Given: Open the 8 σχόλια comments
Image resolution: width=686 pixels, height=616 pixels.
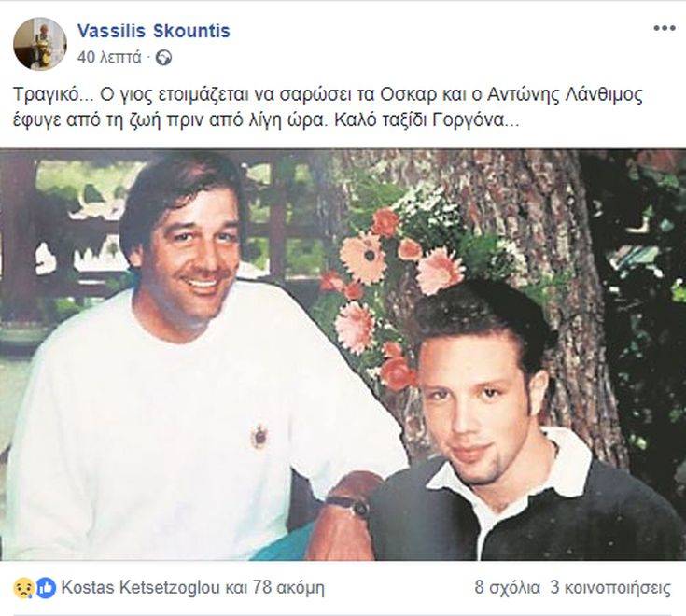Looking at the screenshot, I should [x=507, y=588].
